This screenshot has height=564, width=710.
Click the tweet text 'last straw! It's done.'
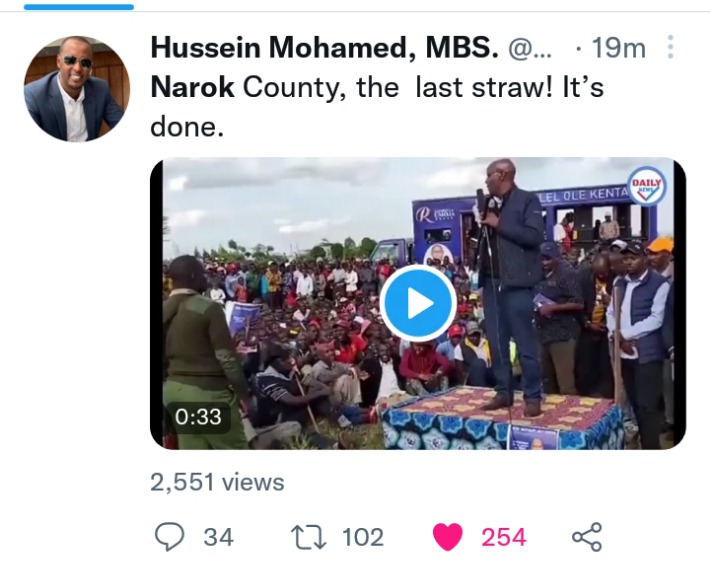[x=377, y=107]
